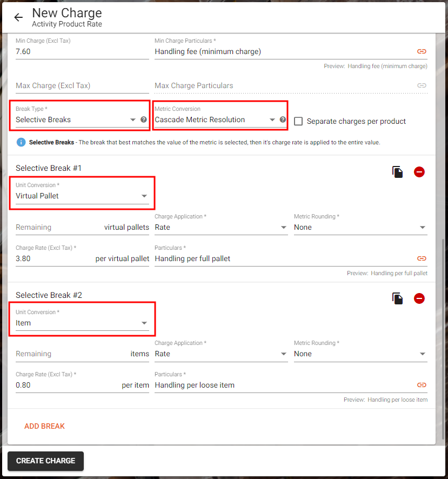Viewport: 448px width, 479px height.
Task: Click the link icon next to Max Charge Particulars
Action: (x=422, y=85)
